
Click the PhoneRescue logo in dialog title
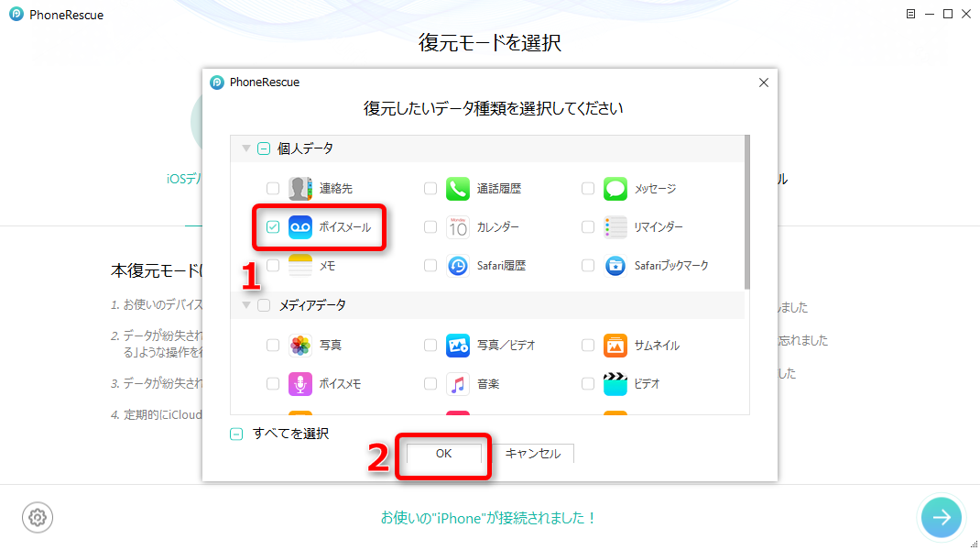click(x=217, y=82)
